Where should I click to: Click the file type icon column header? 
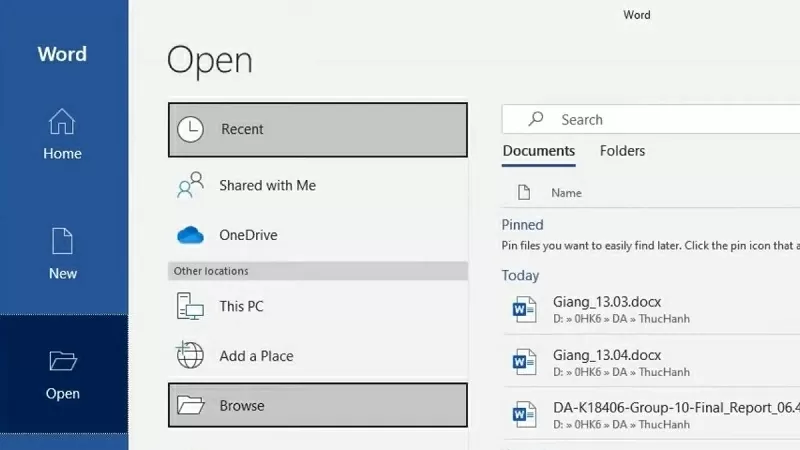coord(523,193)
